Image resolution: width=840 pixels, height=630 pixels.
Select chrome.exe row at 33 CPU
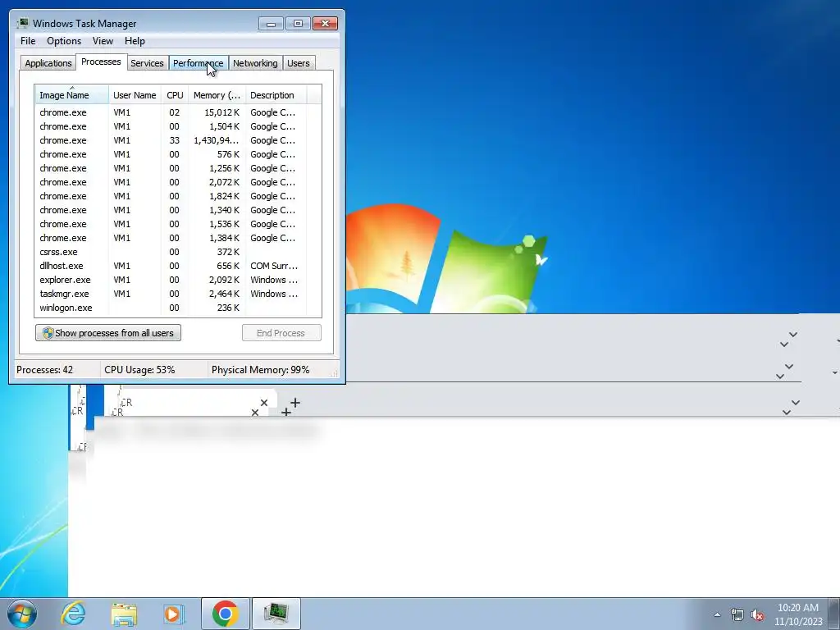click(171, 140)
